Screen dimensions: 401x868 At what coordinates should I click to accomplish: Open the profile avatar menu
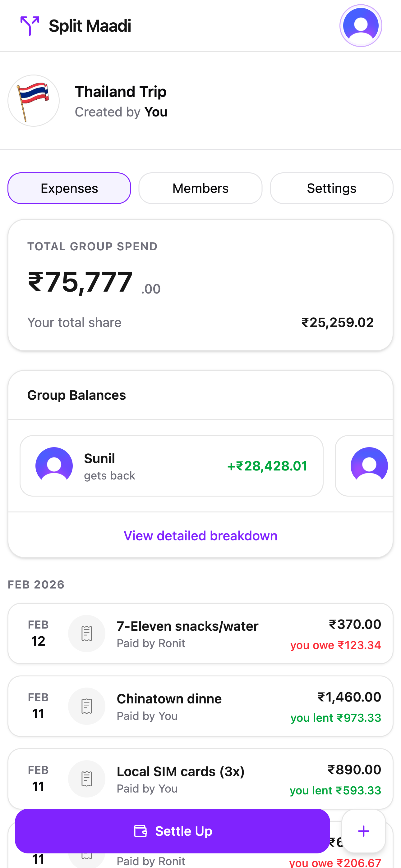[x=361, y=25]
